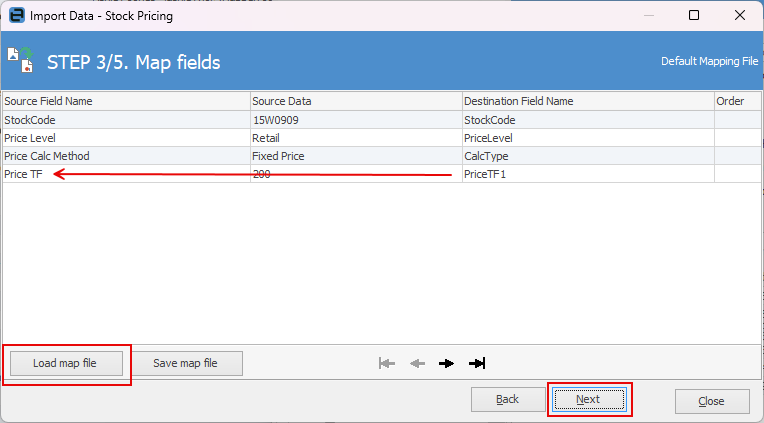Select the Destination Field Name column header
The height and width of the screenshot is (423, 764).
coord(587,101)
